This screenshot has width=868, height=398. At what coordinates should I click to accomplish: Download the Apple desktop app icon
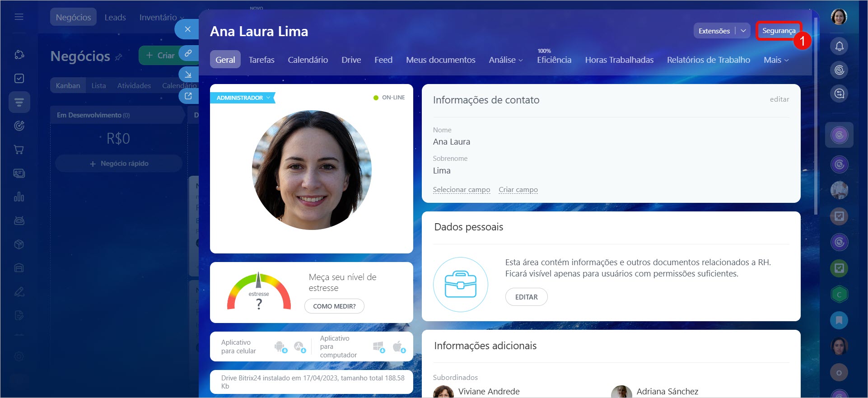point(398,346)
